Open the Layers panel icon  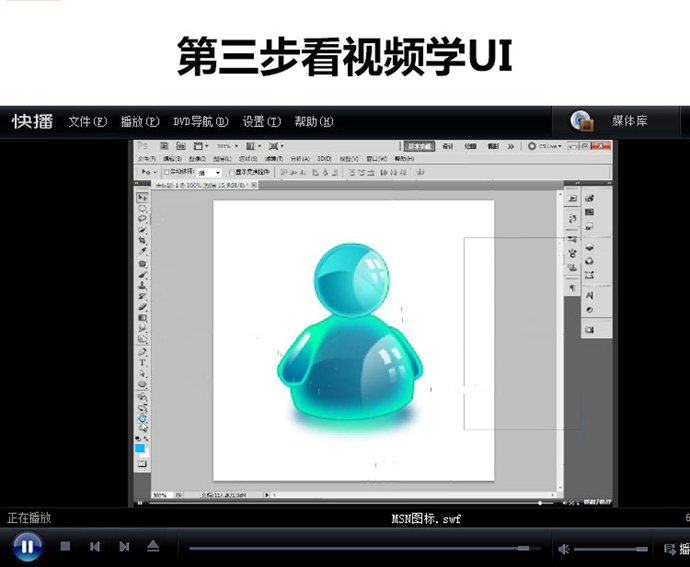click(590, 247)
